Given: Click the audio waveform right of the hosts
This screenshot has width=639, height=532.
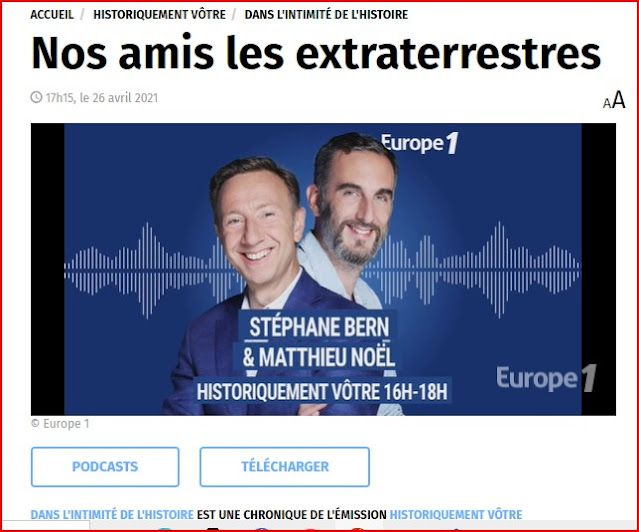Looking at the screenshot, I should coord(479,270).
